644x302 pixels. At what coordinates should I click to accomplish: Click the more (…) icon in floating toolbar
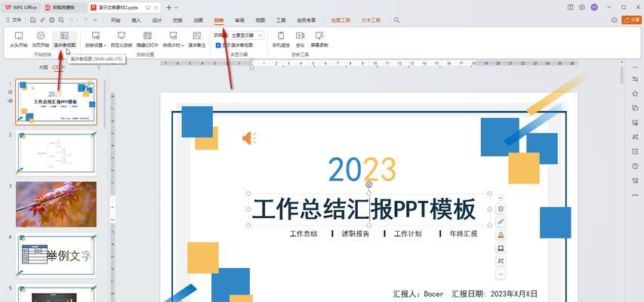click(501, 274)
